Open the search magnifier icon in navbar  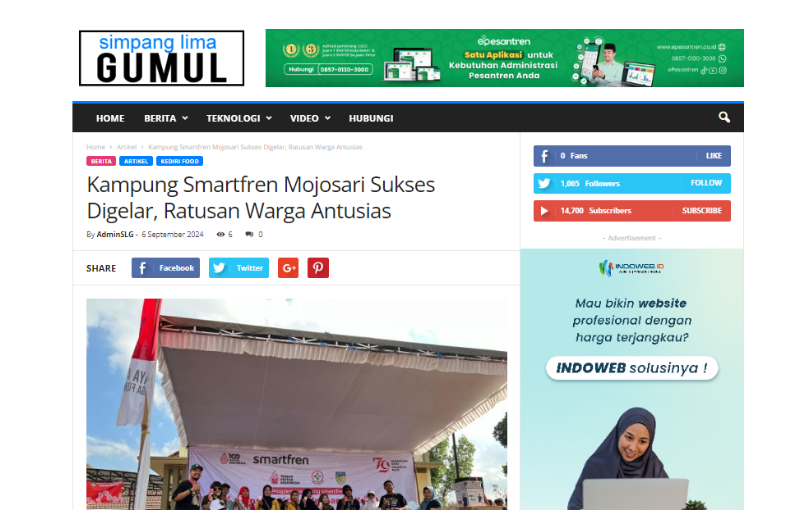point(724,117)
